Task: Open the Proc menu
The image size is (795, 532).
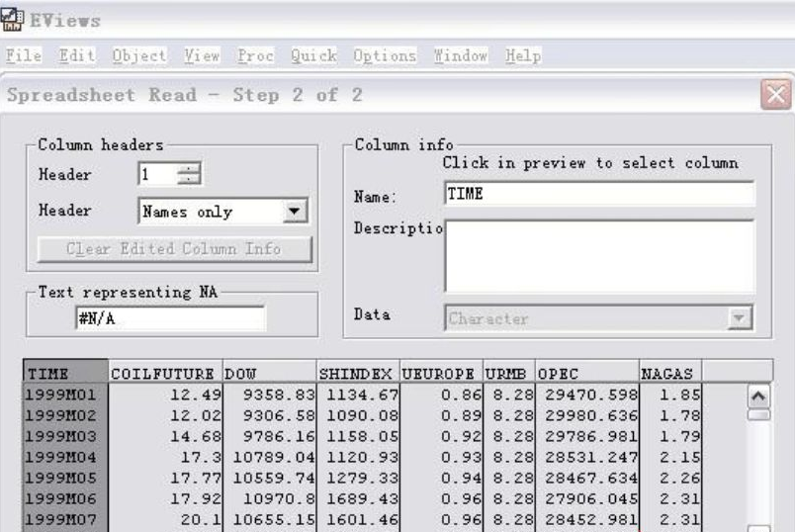Action: [255, 55]
